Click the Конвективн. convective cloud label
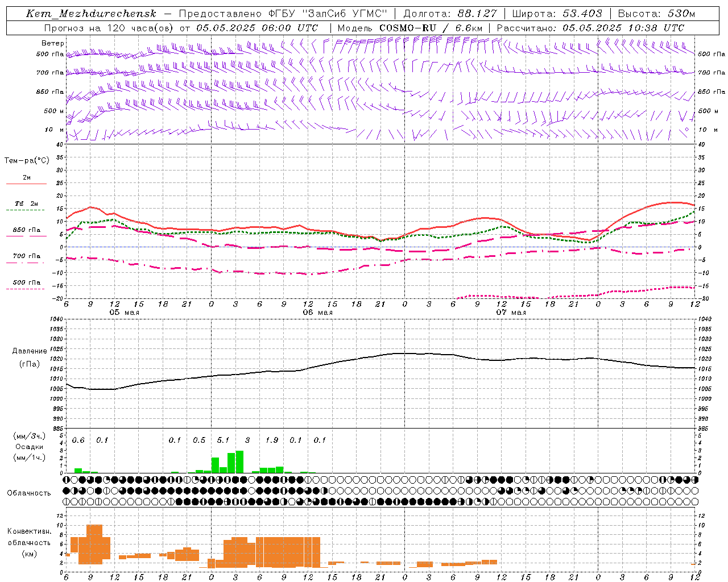The height and width of the screenshot is (582, 728). tap(29, 531)
